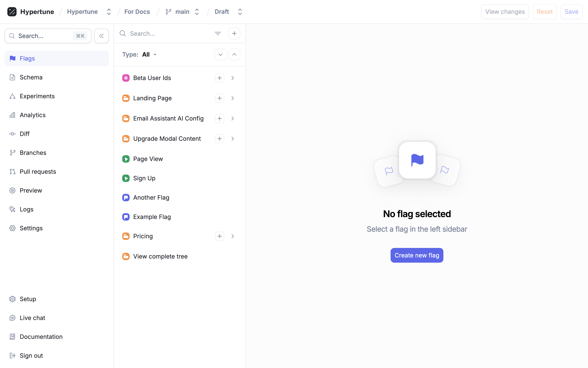The width and height of the screenshot is (588, 368).
Task: Open the Draft version switcher
Action: point(228,12)
